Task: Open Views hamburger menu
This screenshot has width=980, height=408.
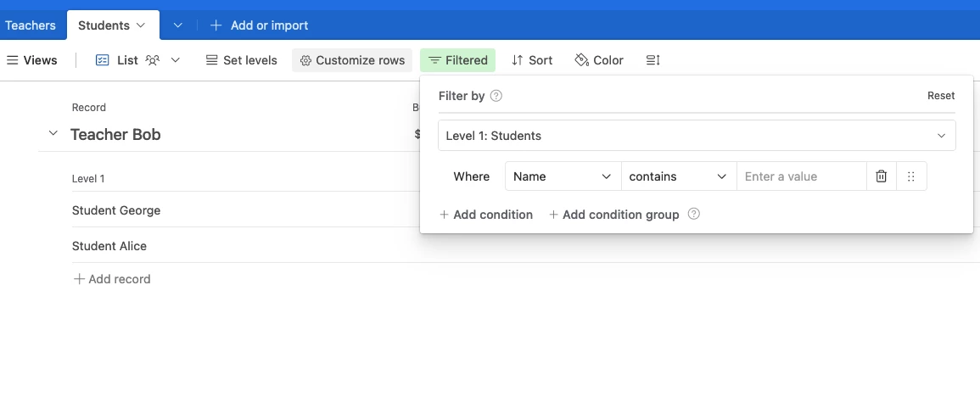Action: [x=13, y=60]
